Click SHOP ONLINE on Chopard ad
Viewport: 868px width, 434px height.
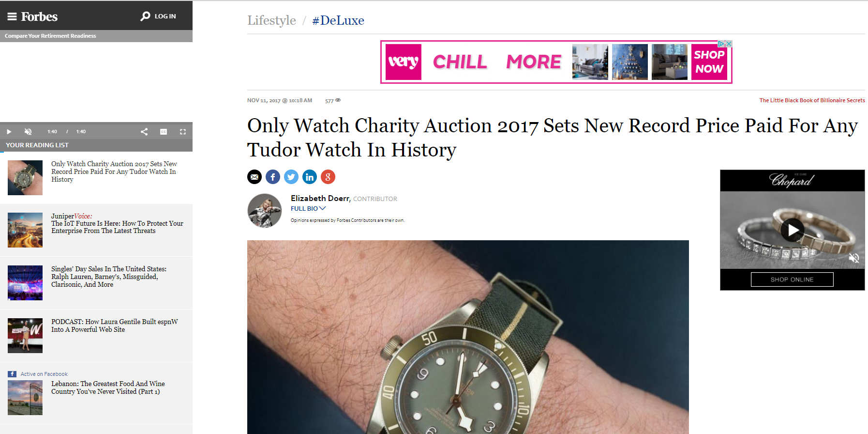pyautogui.click(x=792, y=279)
